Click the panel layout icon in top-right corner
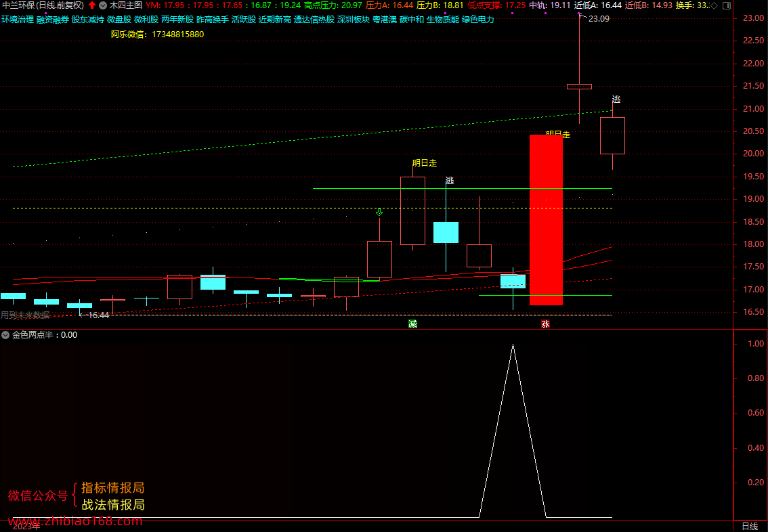 pyautogui.click(x=727, y=6)
